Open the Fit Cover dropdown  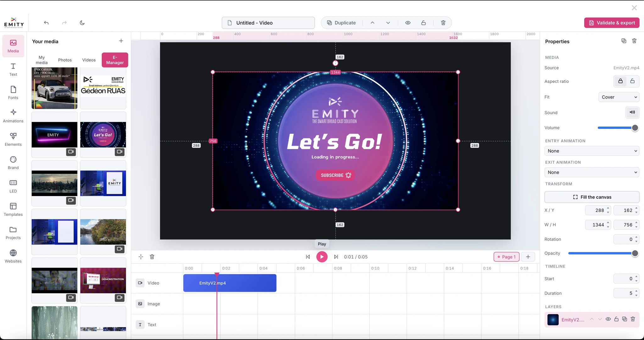coord(619,97)
